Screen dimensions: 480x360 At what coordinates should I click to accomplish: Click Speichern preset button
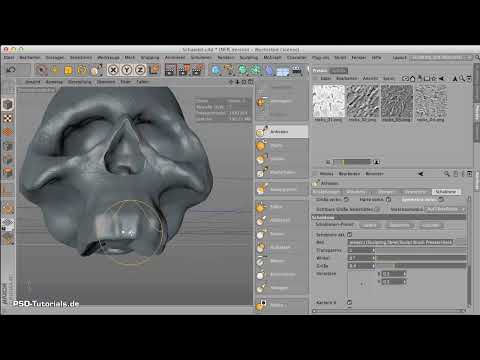(399, 225)
